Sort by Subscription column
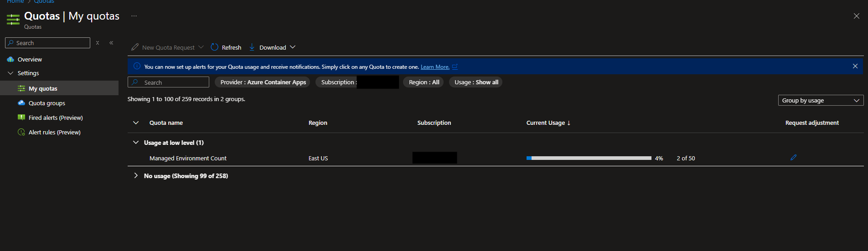Screen dimensions: 868x251 tap(434, 123)
